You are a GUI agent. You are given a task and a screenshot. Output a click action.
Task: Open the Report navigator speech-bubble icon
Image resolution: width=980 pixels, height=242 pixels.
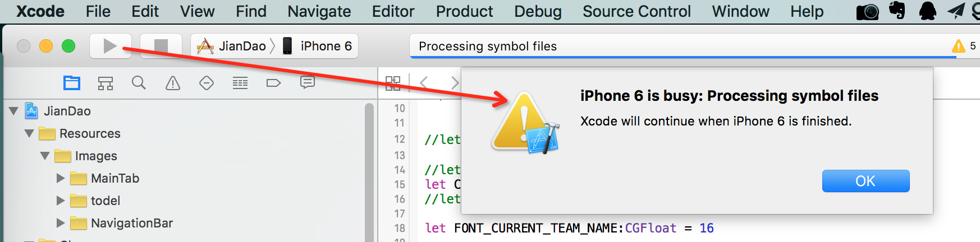click(308, 83)
